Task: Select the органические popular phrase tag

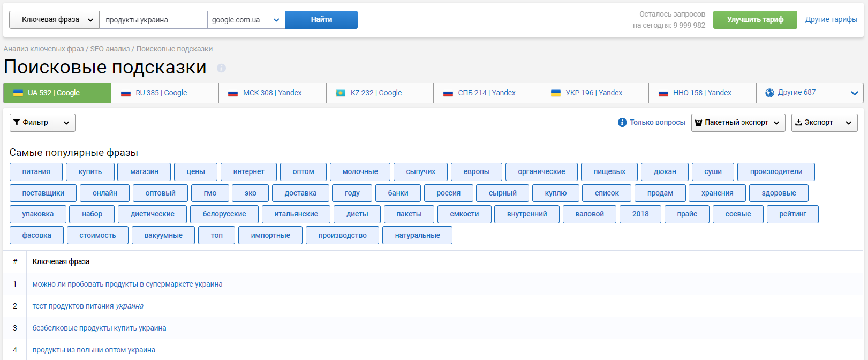Action: tap(541, 172)
